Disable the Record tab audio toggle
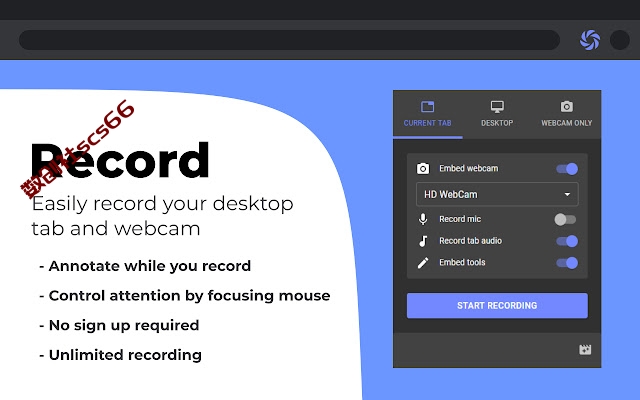The width and height of the screenshot is (640, 400). (x=567, y=241)
